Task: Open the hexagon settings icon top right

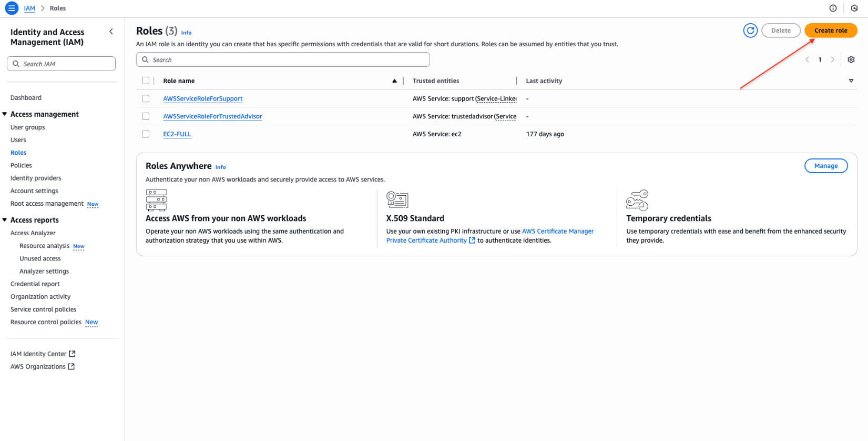Action: [854, 8]
